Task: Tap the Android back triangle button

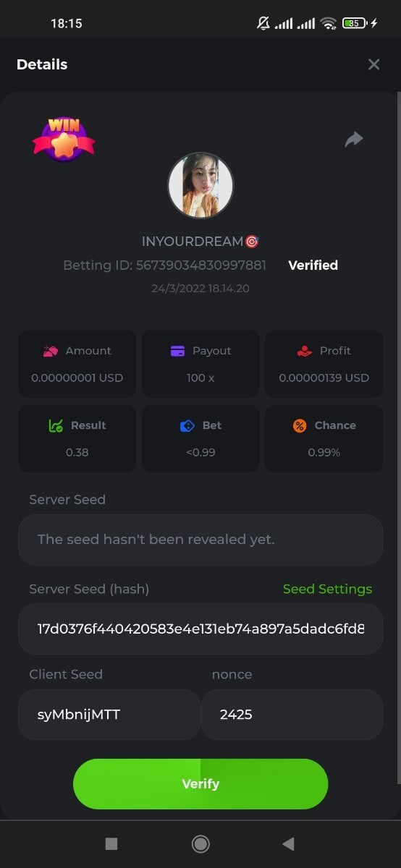Action: pyautogui.click(x=289, y=843)
